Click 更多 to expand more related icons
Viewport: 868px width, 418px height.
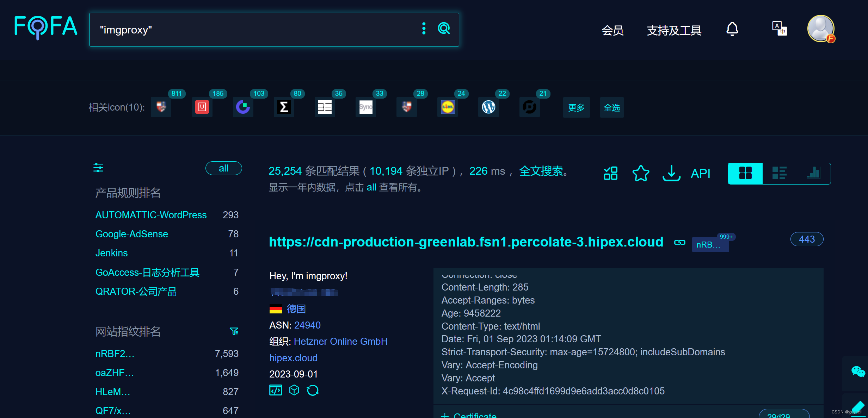[x=576, y=108]
